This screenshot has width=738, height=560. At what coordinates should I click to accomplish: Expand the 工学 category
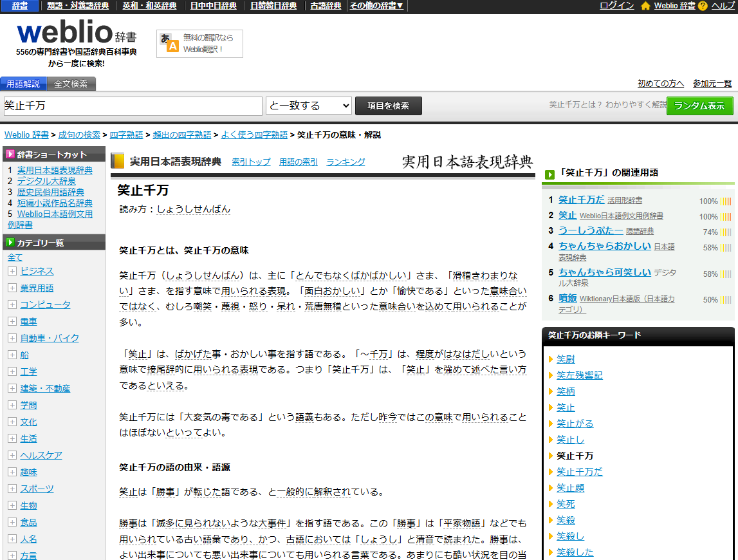pyautogui.click(x=12, y=371)
